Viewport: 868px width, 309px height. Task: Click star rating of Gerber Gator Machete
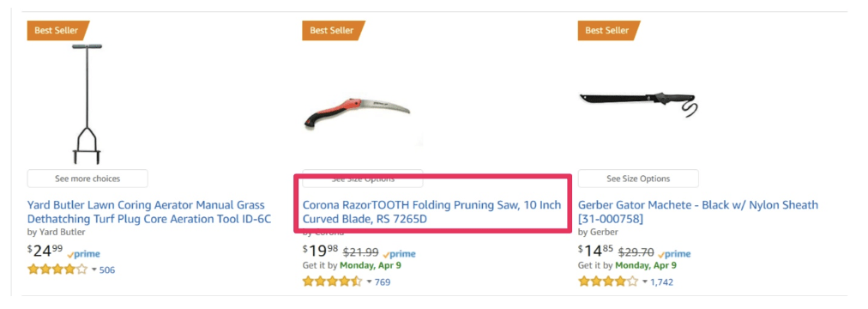coord(608,282)
